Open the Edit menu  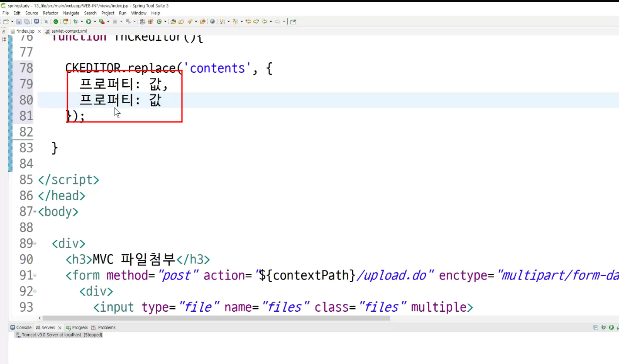tap(17, 13)
